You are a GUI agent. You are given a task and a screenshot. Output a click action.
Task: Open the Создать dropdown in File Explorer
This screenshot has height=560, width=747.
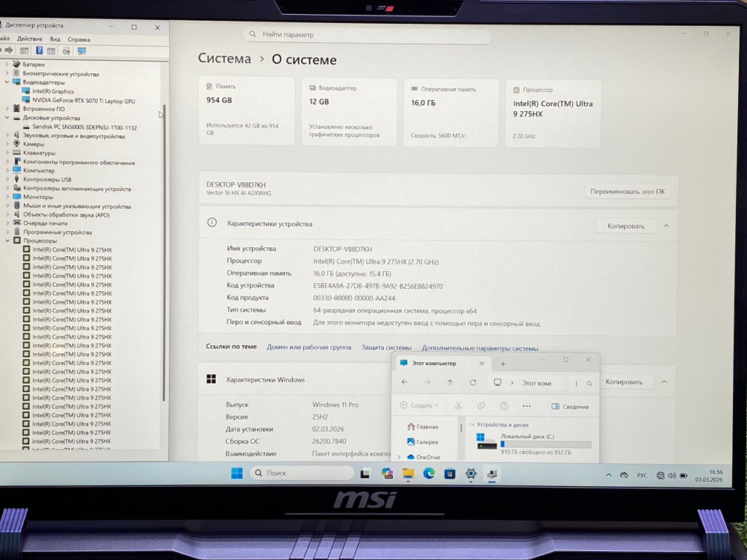tap(421, 405)
